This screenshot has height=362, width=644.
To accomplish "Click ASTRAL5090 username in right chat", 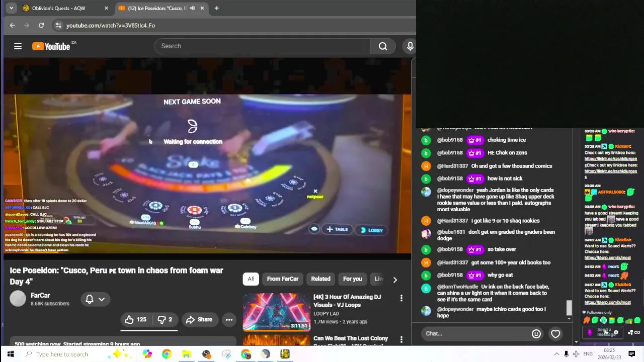I will (611, 192).
